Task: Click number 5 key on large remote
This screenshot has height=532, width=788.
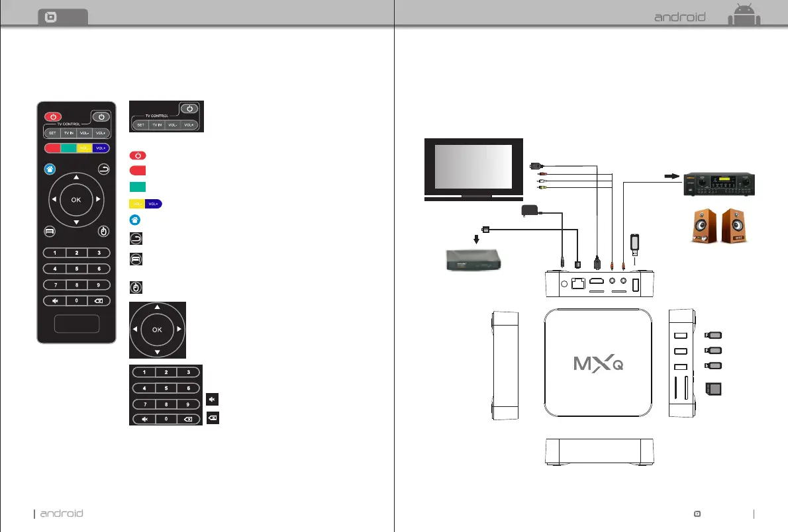Action: [76, 269]
